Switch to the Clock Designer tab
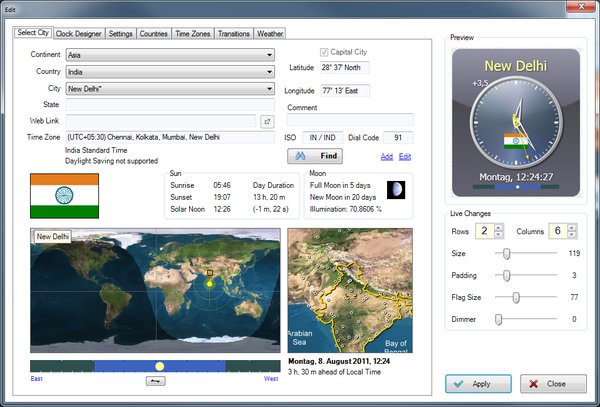The height and width of the screenshot is (407, 600). point(79,33)
